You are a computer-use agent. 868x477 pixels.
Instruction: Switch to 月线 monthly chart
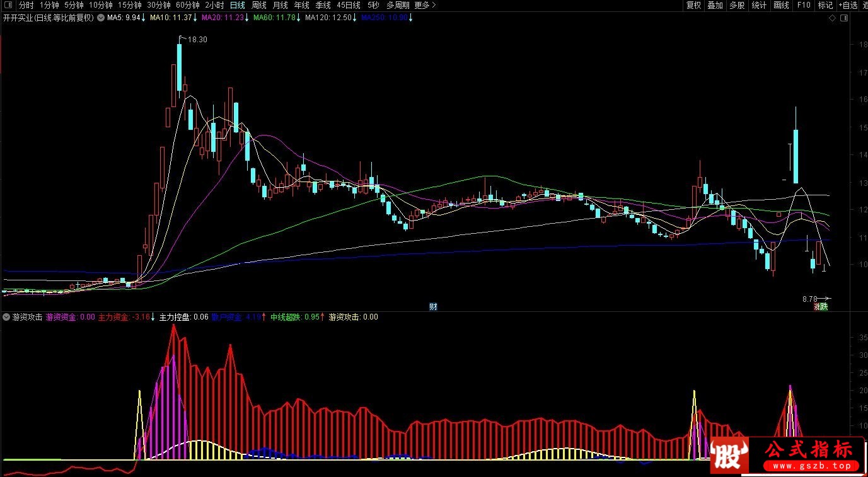coord(281,5)
